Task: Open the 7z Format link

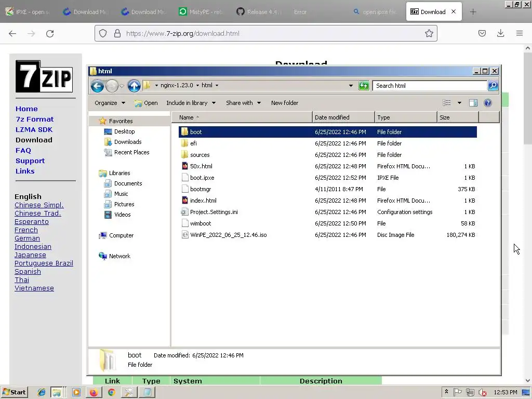Action: [x=35, y=119]
